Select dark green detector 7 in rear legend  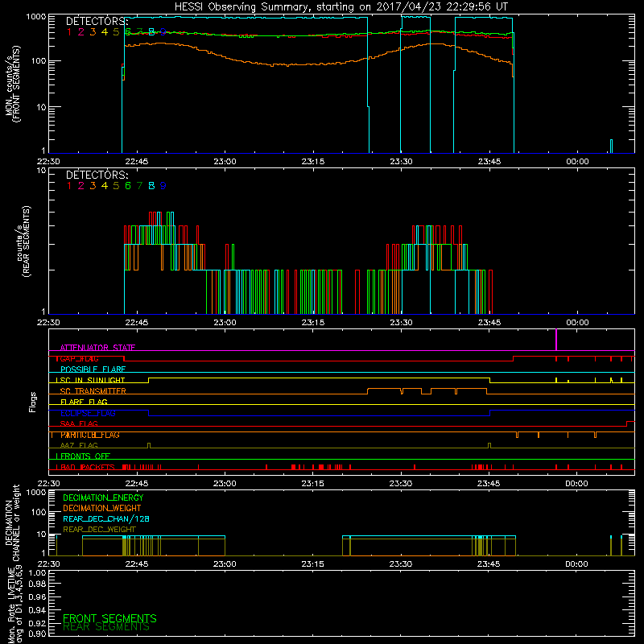[139, 186]
